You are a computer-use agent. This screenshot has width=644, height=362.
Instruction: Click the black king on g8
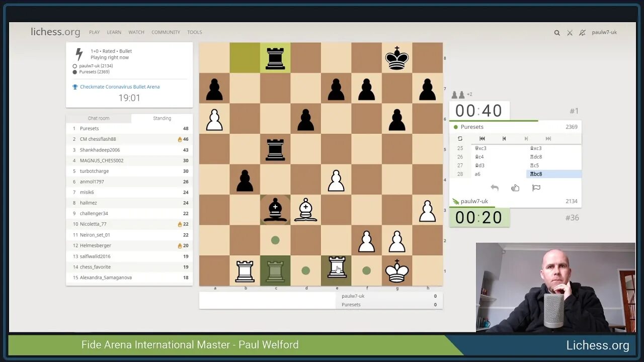pyautogui.click(x=397, y=58)
